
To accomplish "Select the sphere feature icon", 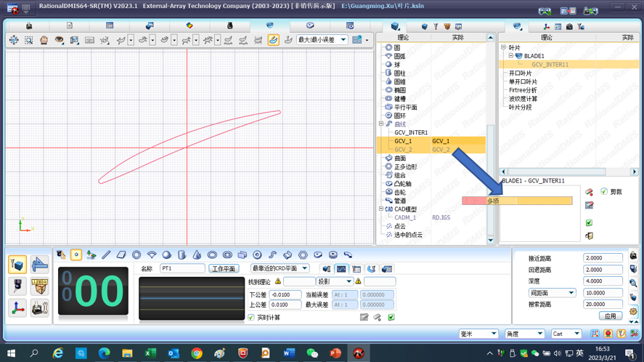I will (166, 255).
